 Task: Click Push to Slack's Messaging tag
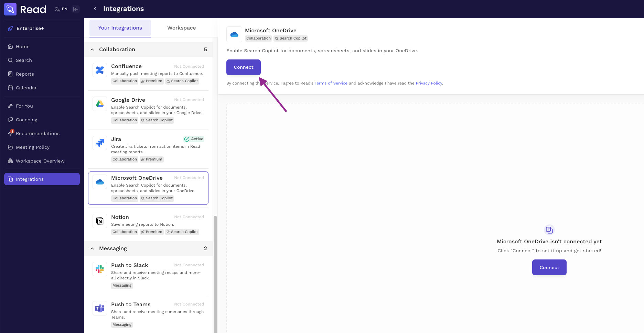[x=122, y=286]
